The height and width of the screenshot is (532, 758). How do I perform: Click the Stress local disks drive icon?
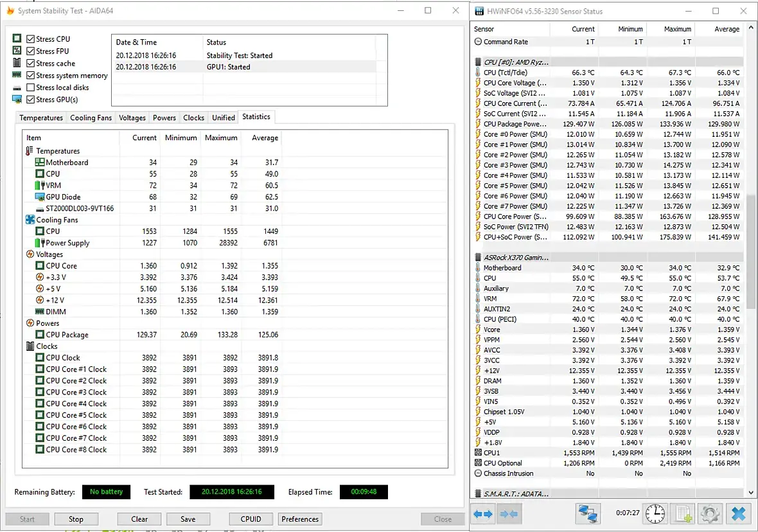(17, 87)
